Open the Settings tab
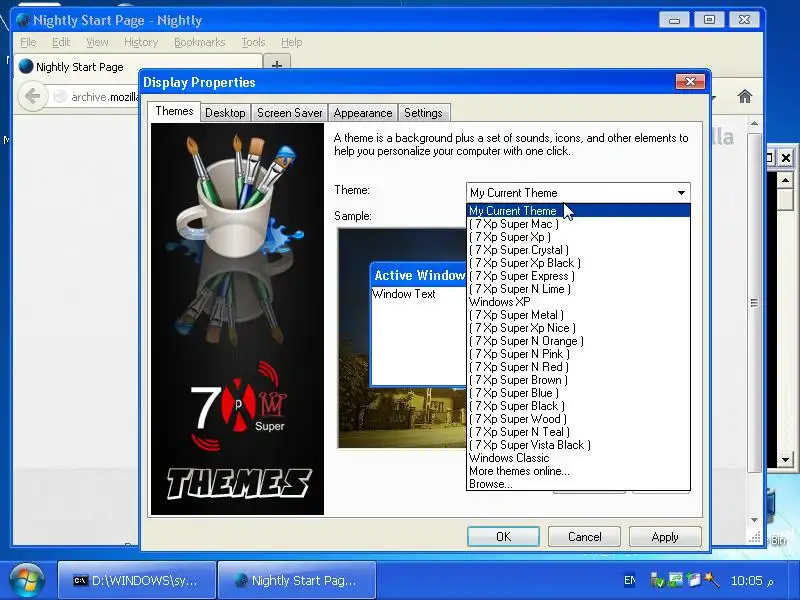800x600 pixels. [x=423, y=113]
